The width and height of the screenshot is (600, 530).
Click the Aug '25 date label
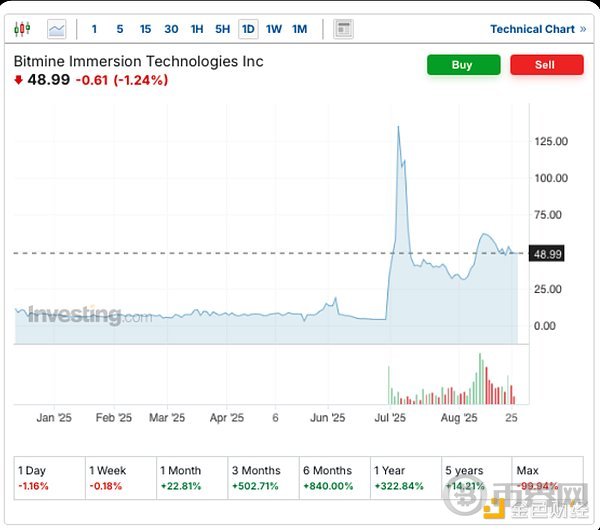click(459, 417)
